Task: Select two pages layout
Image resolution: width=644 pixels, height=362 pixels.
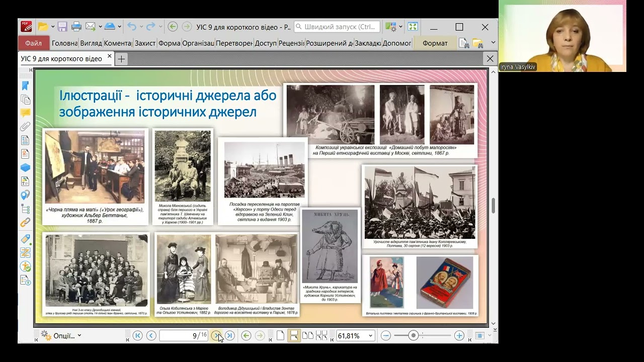Action: click(307, 336)
